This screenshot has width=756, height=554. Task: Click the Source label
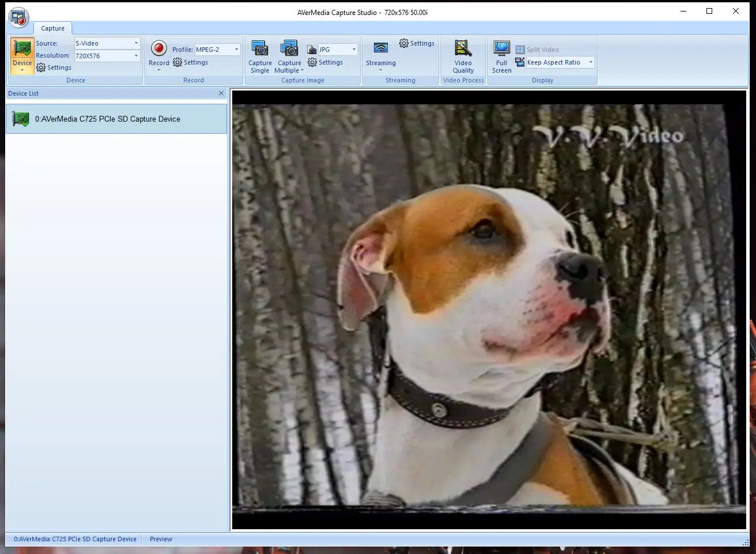[x=47, y=43]
